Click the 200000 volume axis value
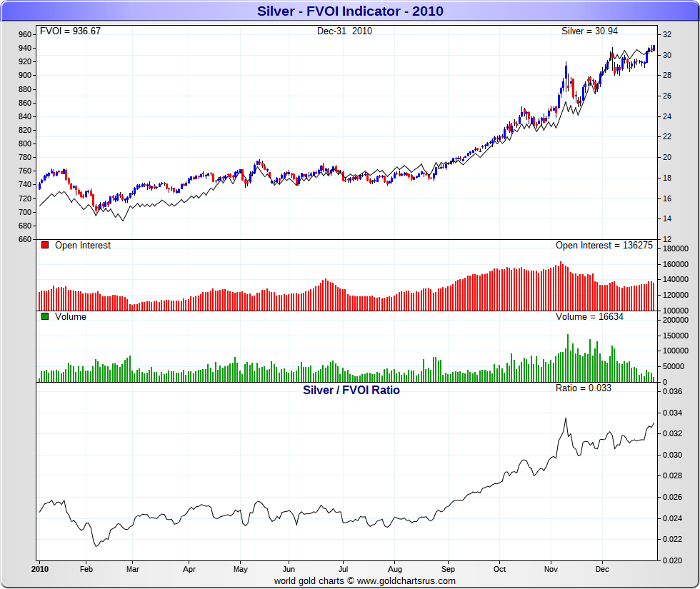The image size is (700, 589). (676, 320)
